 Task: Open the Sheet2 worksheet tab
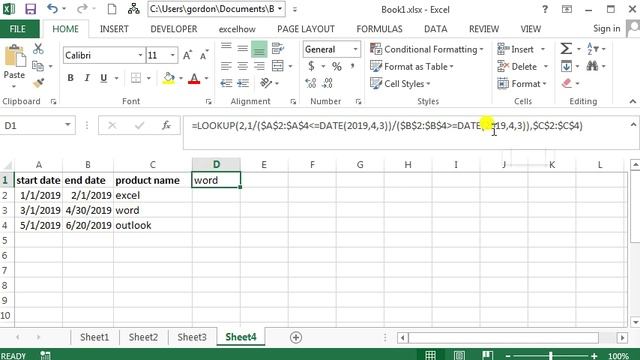coord(143,337)
